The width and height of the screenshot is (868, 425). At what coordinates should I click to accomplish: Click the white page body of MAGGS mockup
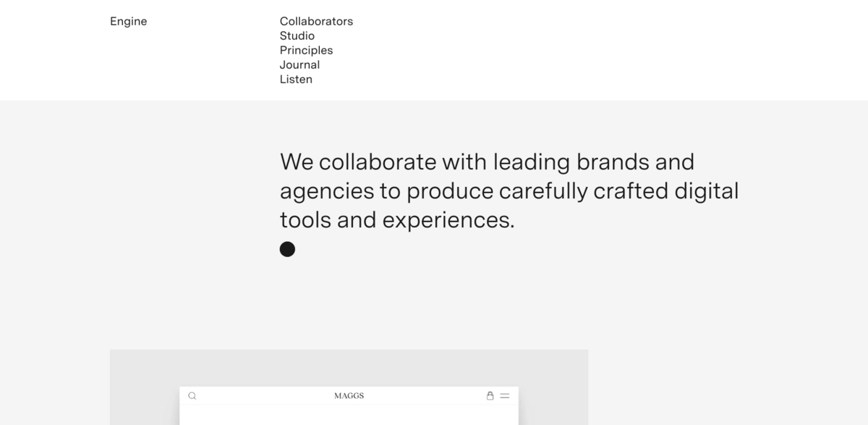[x=349, y=415]
